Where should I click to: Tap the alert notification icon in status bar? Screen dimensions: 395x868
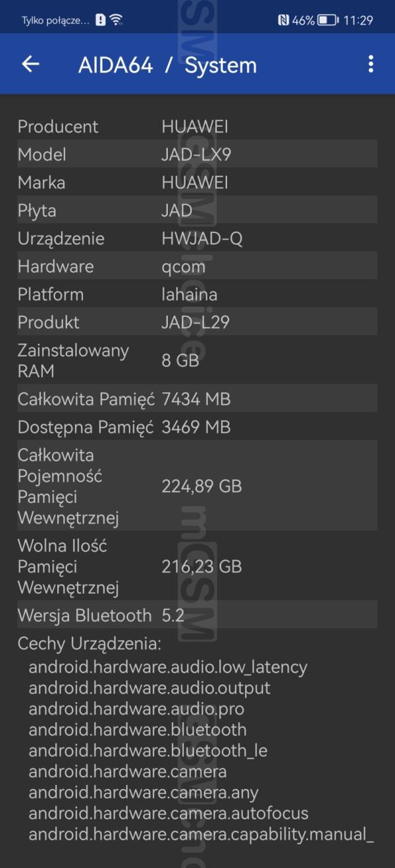tap(100, 20)
